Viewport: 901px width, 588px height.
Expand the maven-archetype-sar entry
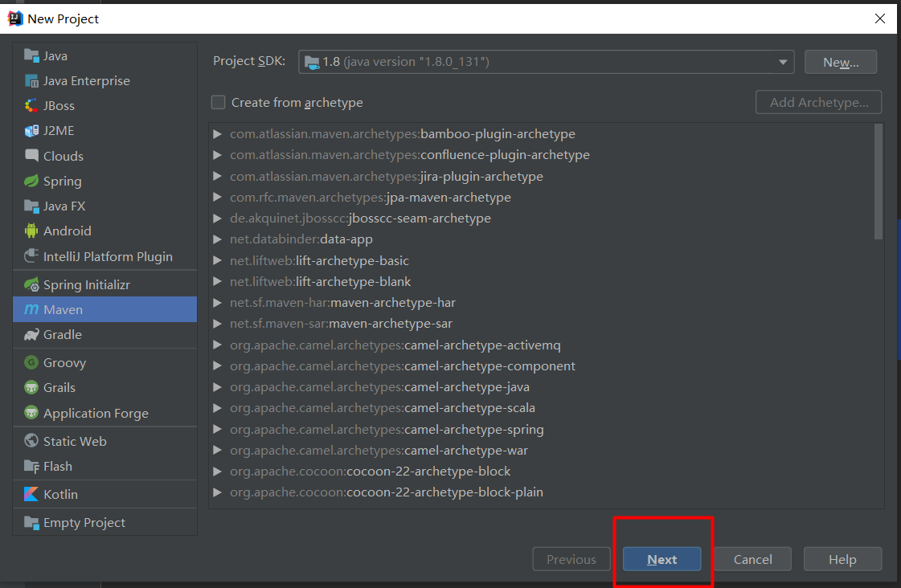click(217, 324)
